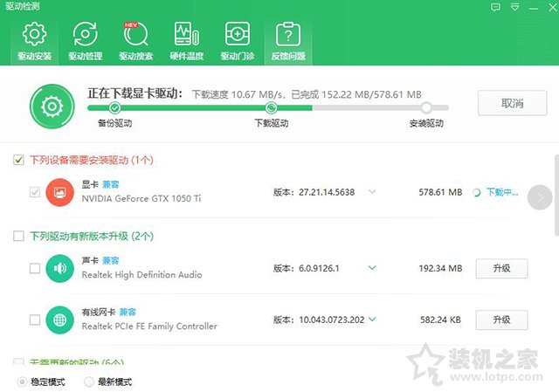
Task: Expand version dropdown for 27.21.14.5638
Action: [x=372, y=192]
